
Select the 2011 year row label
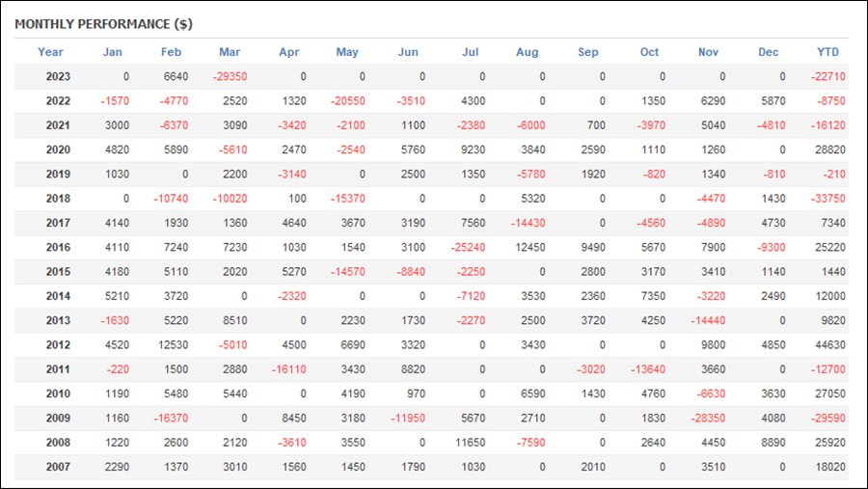[58, 368]
